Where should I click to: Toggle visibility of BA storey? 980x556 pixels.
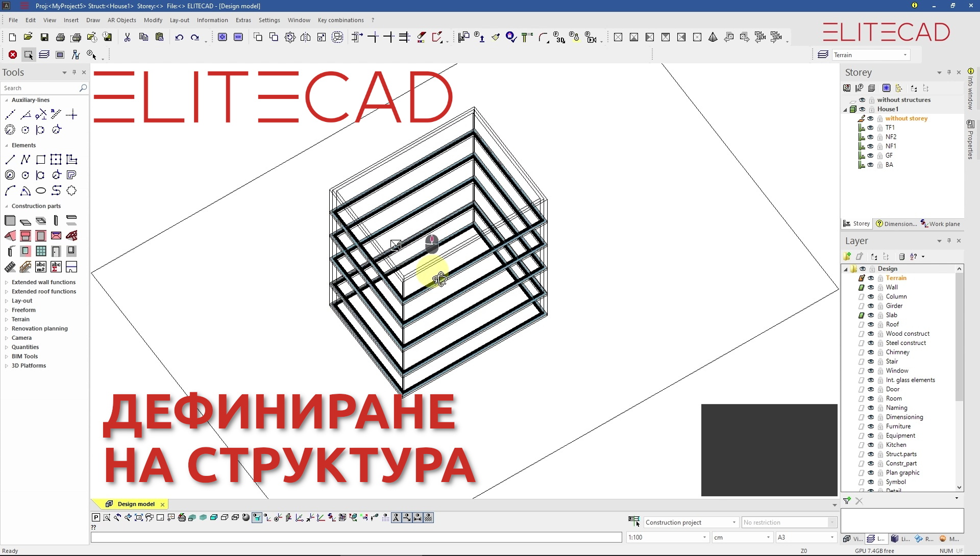pyautogui.click(x=871, y=165)
